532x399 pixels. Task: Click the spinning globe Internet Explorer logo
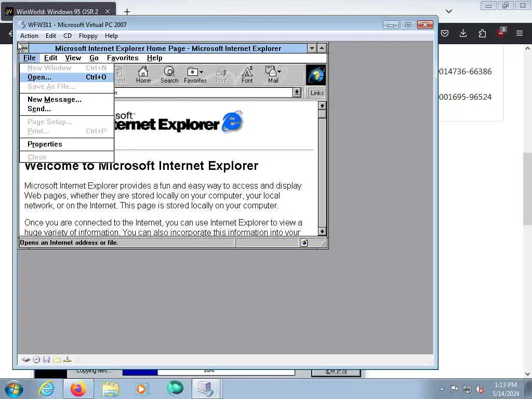316,75
